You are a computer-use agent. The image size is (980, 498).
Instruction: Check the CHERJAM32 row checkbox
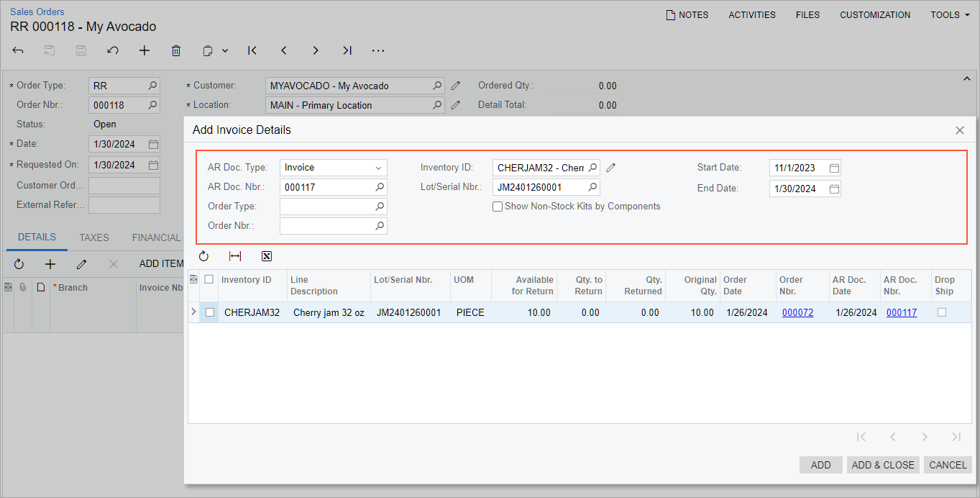click(x=210, y=312)
